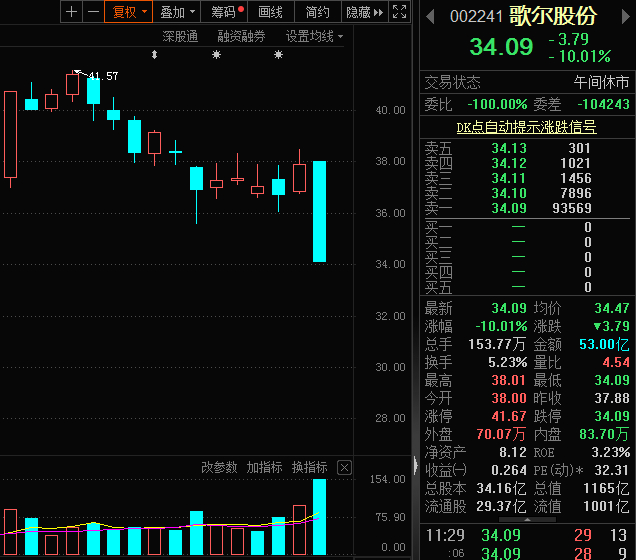Click 委差 value -104243
Image resolution: width=636 pixels, height=560 pixels.
point(604,105)
